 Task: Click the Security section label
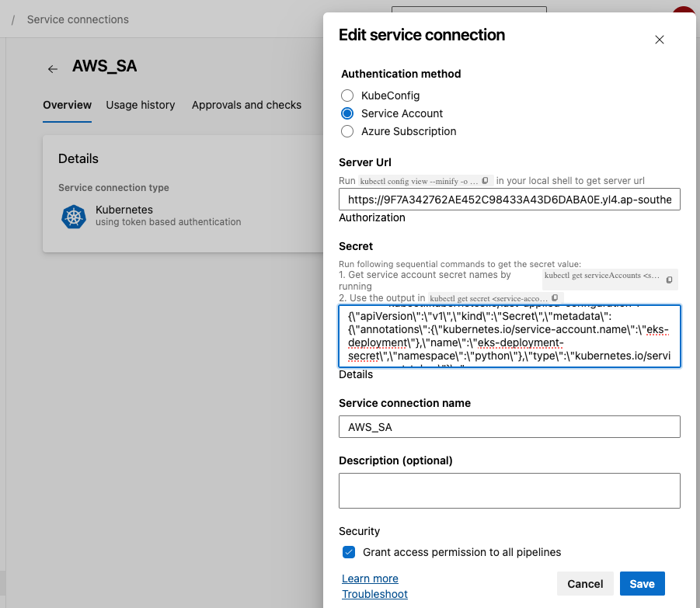[x=359, y=531]
